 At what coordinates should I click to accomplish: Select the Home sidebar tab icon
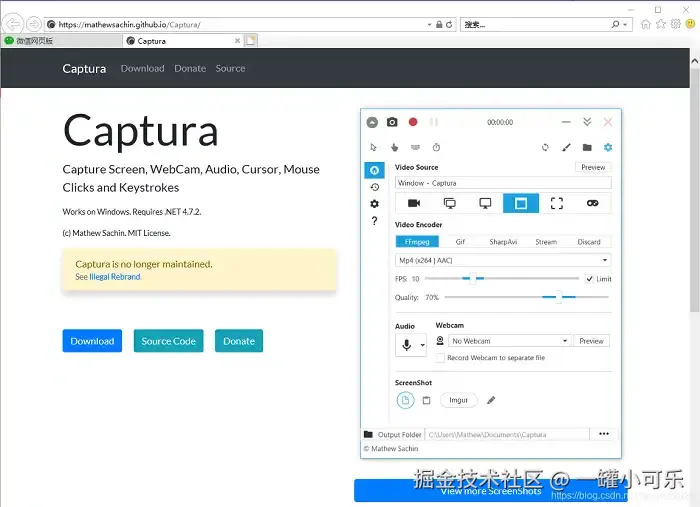[374, 170]
